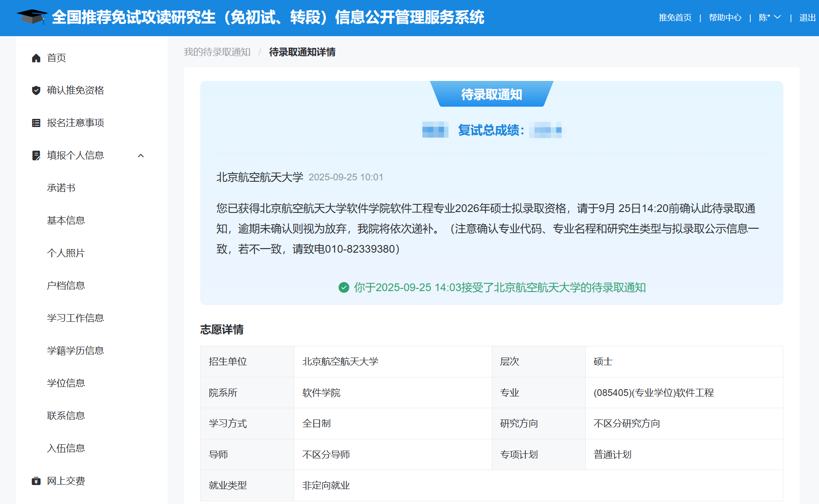Viewport: 819px width, 504px height.
Task: Open the 基本信息 page
Action: coord(65,221)
